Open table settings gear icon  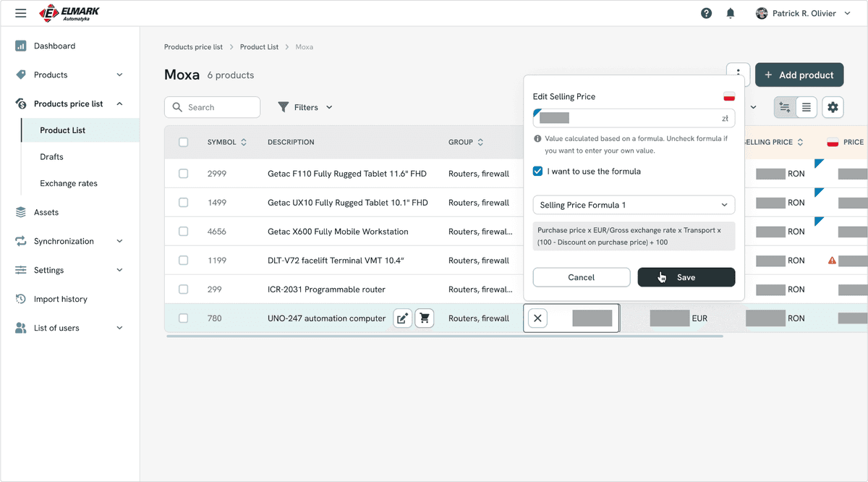click(833, 107)
